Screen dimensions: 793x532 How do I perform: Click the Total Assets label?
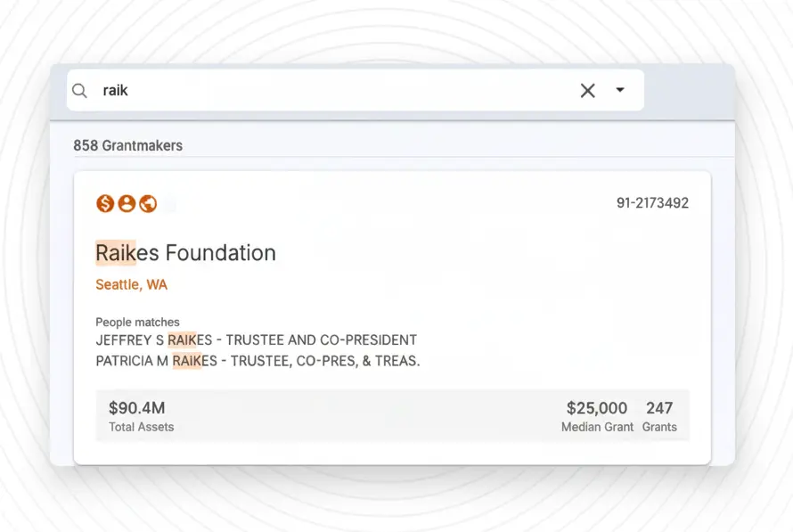click(141, 427)
